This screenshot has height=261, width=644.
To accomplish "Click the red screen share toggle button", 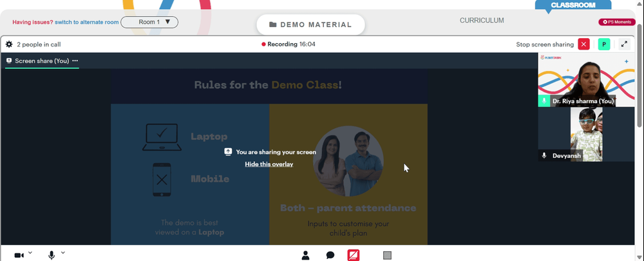I will click(x=354, y=255).
